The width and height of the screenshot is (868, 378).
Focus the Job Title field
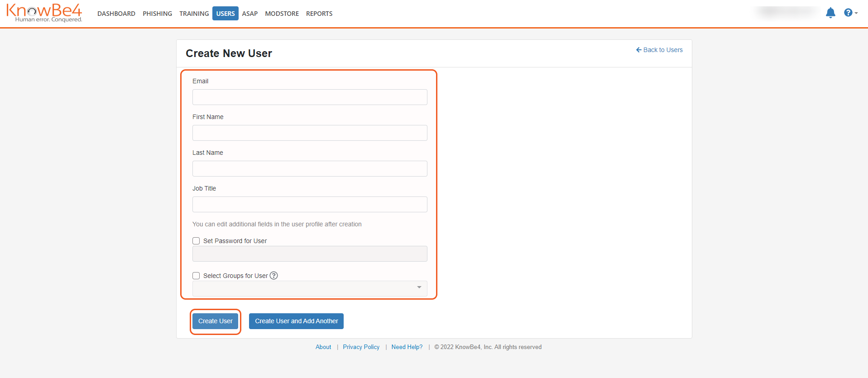(x=310, y=204)
